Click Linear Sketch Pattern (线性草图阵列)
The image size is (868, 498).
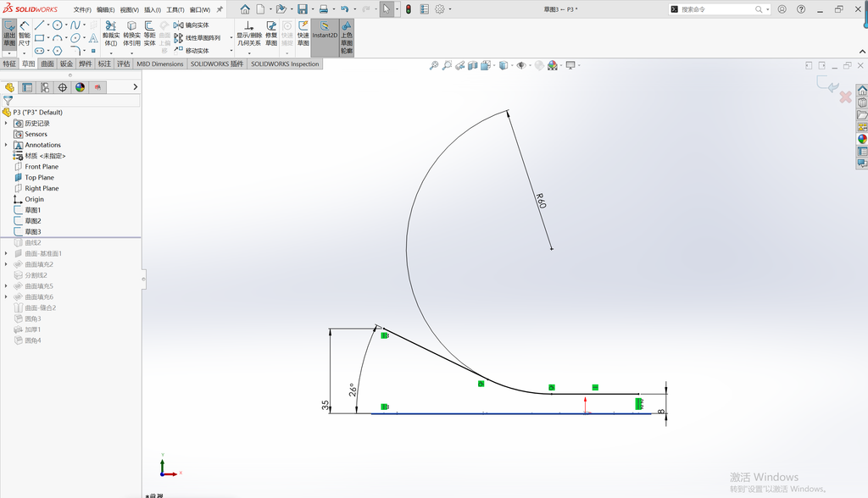point(197,38)
